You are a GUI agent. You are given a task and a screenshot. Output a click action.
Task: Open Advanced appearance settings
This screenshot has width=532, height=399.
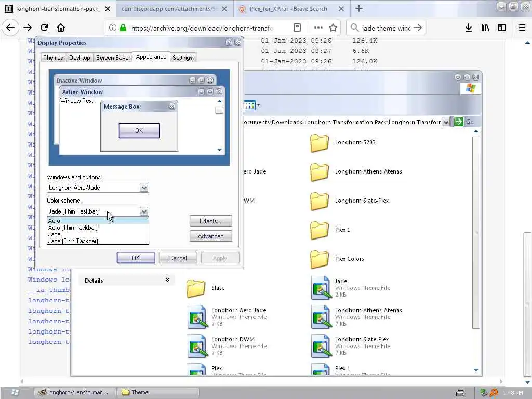[x=211, y=236]
